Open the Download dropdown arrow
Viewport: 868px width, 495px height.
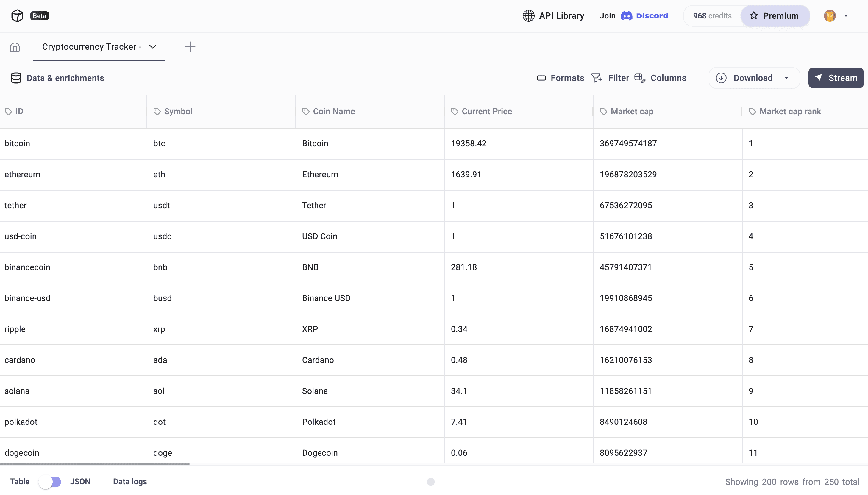click(x=786, y=78)
